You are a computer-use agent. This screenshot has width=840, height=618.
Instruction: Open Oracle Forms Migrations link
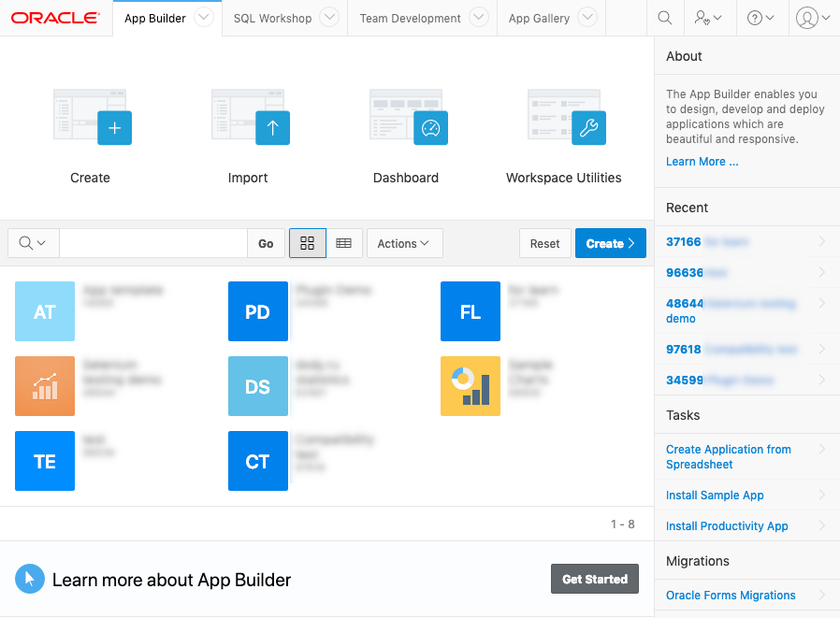(x=731, y=595)
